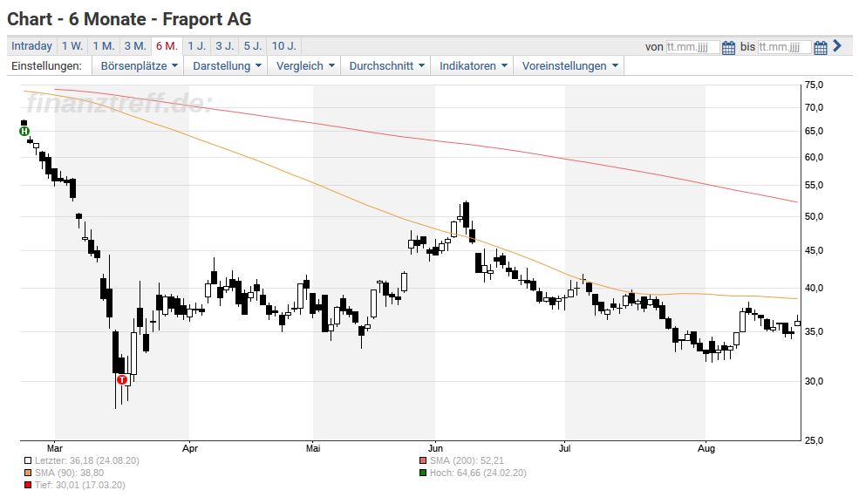Viewport: 859px width, 504px height.
Task: Click the Hoch green legend swatch
Action: click(423, 473)
